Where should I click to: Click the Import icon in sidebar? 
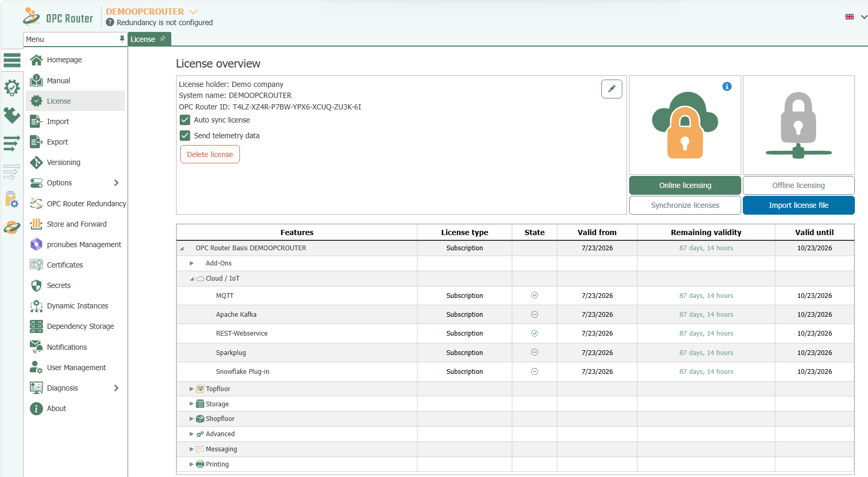[x=36, y=121]
